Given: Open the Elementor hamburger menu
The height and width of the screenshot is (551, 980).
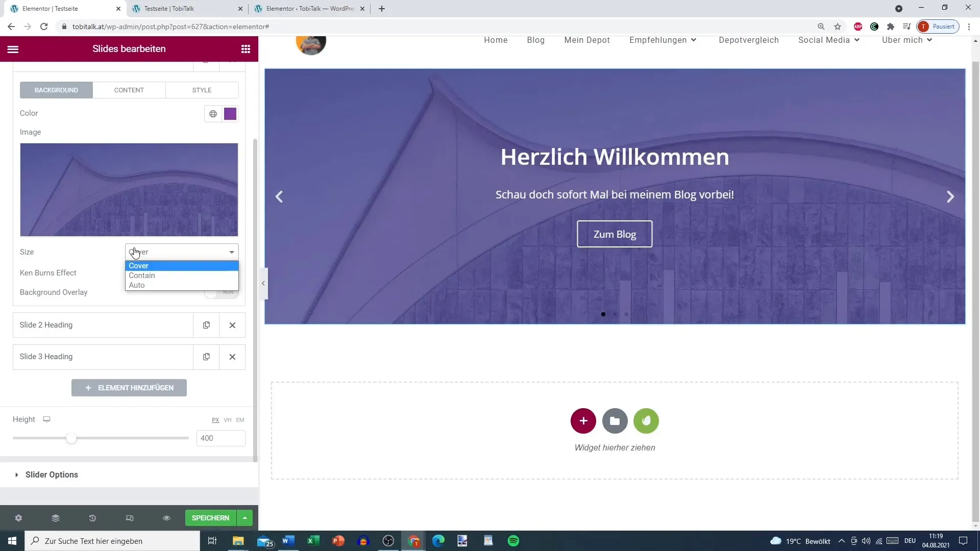Looking at the screenshot, I should pyautogui.click(x=13, y=49).
